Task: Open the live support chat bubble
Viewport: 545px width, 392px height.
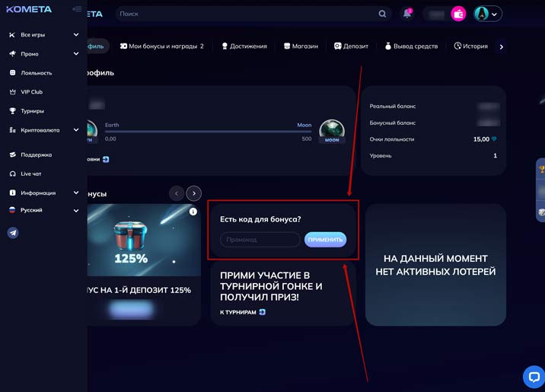Action: click(x=533, y=376)
